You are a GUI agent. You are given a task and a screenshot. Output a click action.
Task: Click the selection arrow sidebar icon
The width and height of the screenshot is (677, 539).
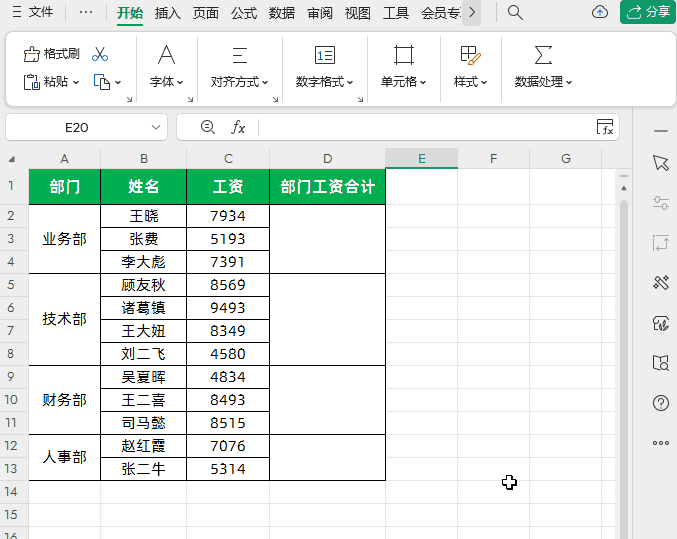661,163
